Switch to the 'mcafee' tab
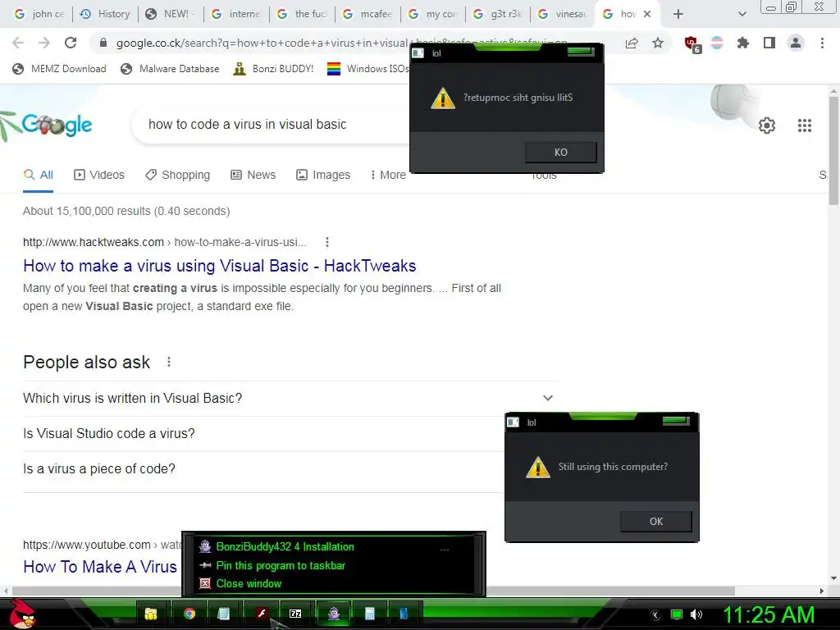Image resolution: width=840 pixels, height=630 pixels. click(x=368, y=14)
